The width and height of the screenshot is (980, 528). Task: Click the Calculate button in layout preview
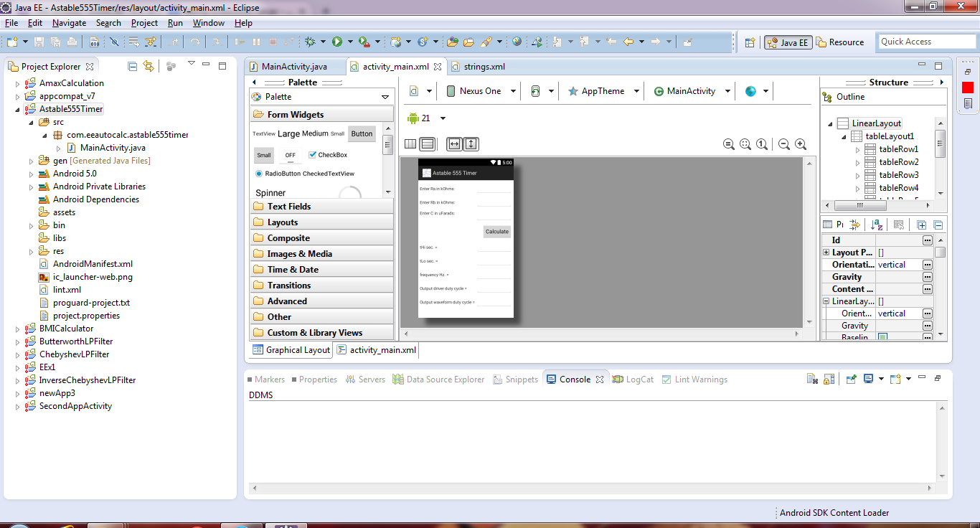(496, 232)
